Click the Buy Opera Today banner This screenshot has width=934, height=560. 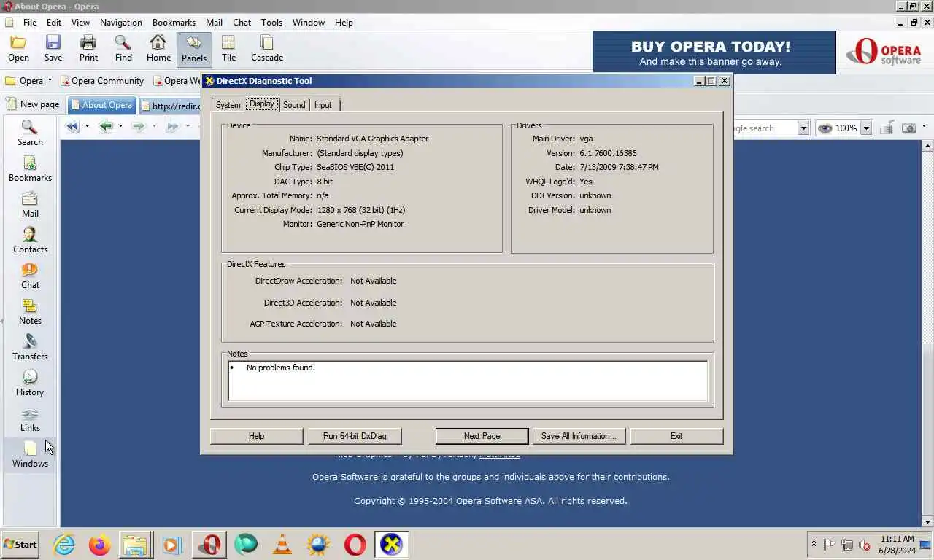714,52
